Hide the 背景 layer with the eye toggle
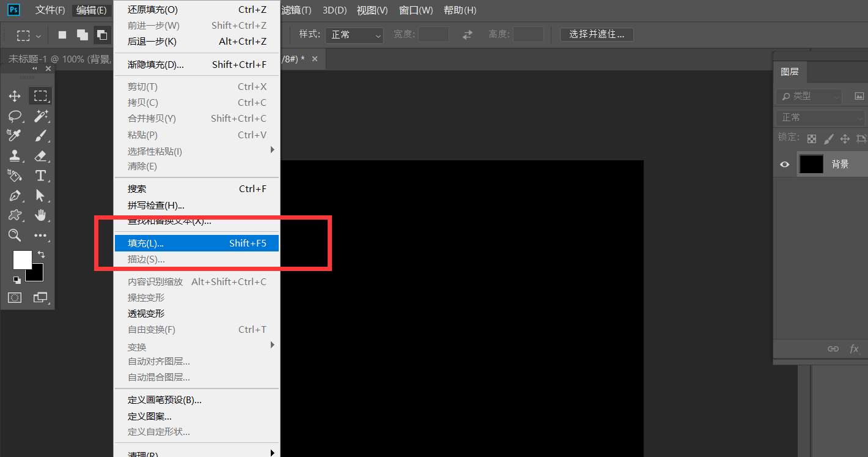The image size is (868, 457). coord(784,164)
